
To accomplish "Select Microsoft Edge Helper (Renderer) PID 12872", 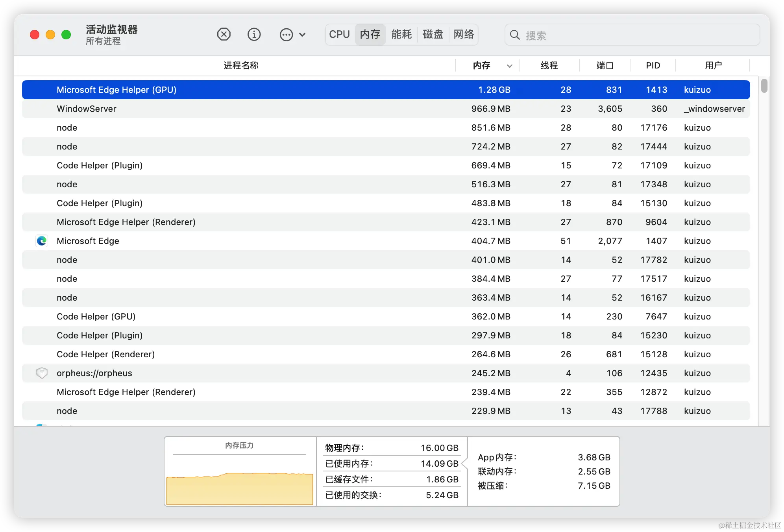I will click(386, 392).
